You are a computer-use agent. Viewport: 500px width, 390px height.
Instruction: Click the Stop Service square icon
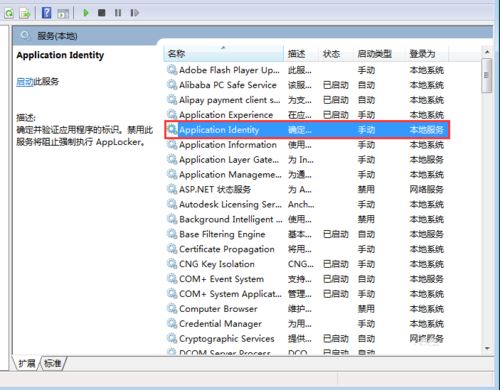click(102, 13)
